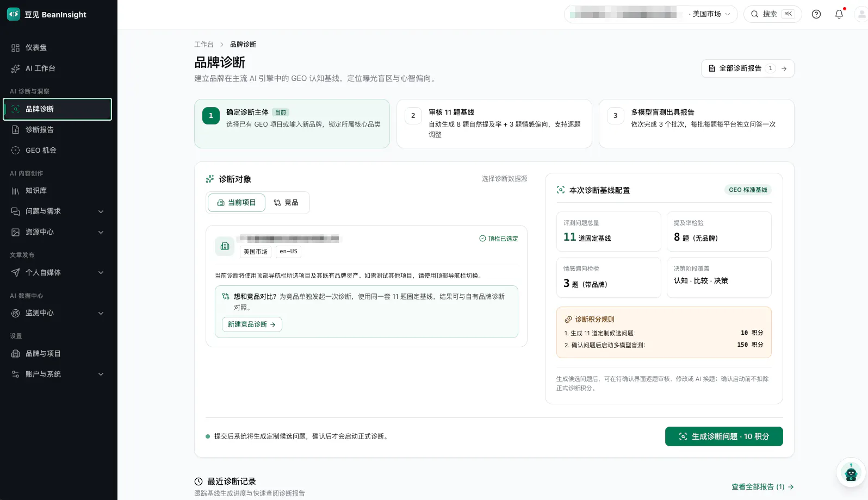Open 仪表盘 dashboard icon in sidebar
This screenshot has width=868, height=500.
click(15, 48)
